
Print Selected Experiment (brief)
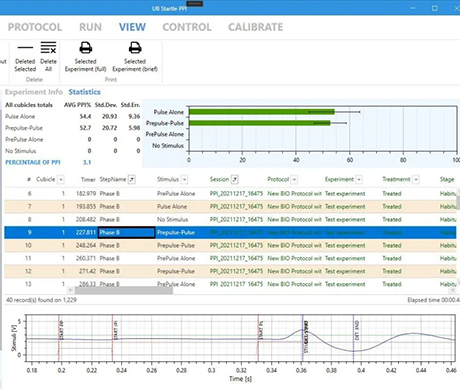click(x=135, y=48)
